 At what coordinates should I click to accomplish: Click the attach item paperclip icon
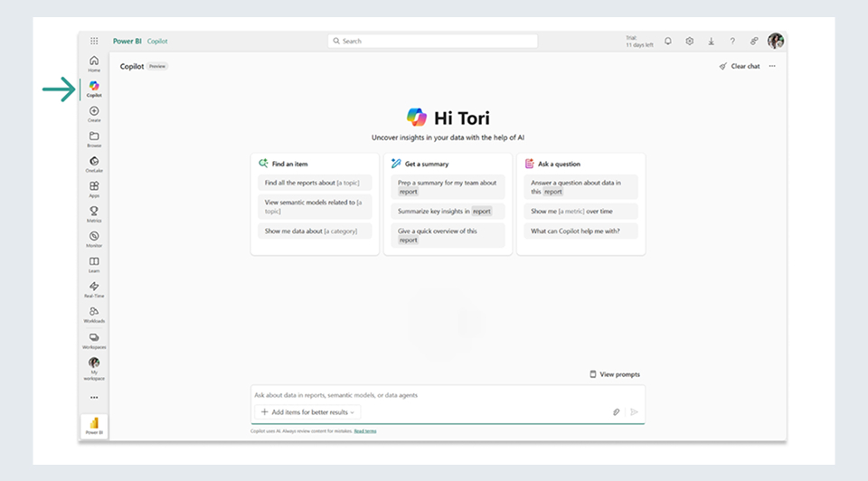pyautogui.click(x=616, y=411)
